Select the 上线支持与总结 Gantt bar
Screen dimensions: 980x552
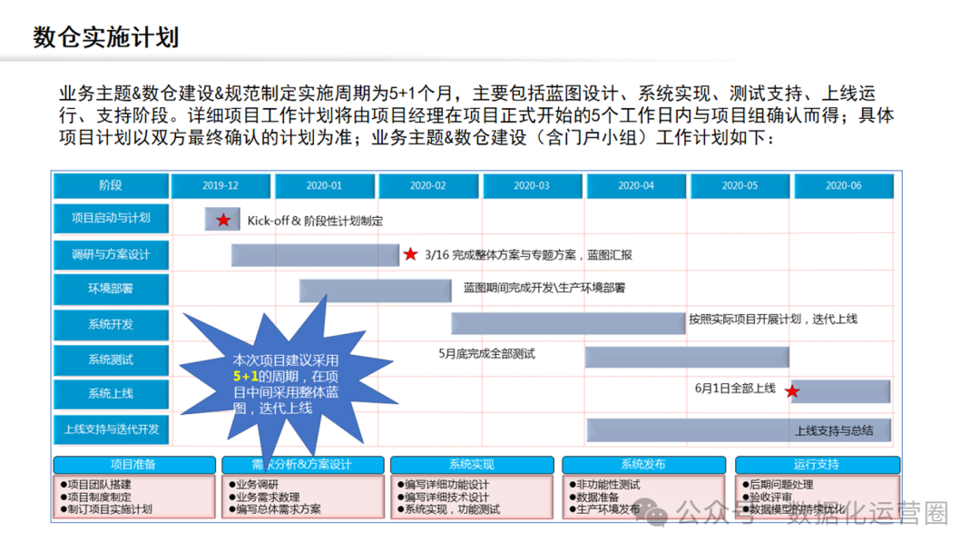[x=739, y=430]
